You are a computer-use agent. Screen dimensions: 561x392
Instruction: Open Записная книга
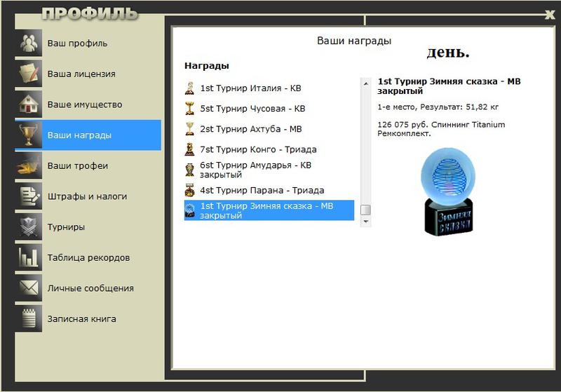(x=88, y=318)
